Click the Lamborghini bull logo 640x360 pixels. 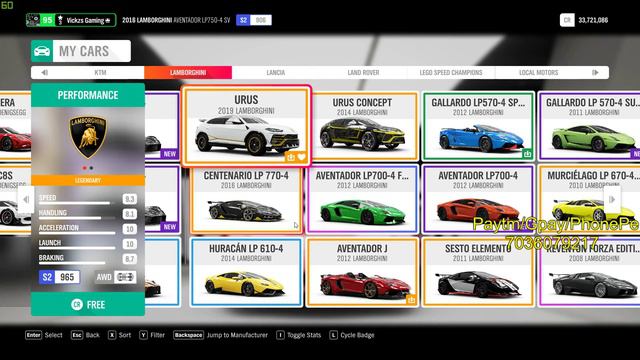[x=88, y=136]
